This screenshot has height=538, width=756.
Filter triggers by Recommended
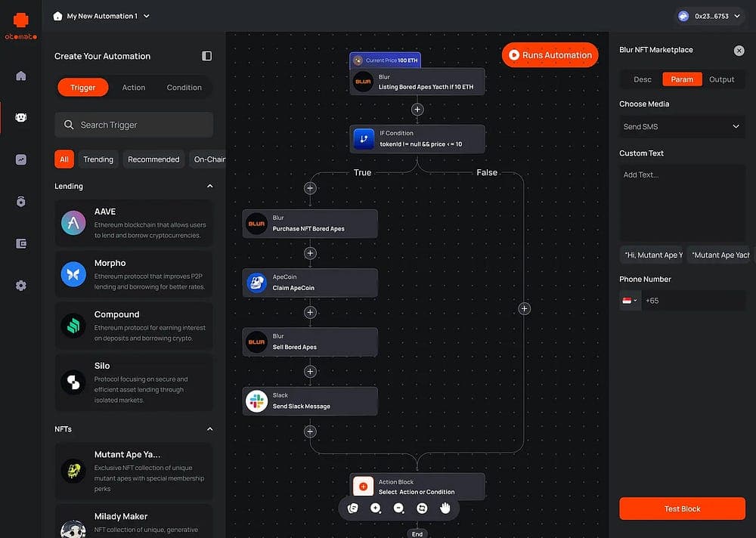coord(153,159)
